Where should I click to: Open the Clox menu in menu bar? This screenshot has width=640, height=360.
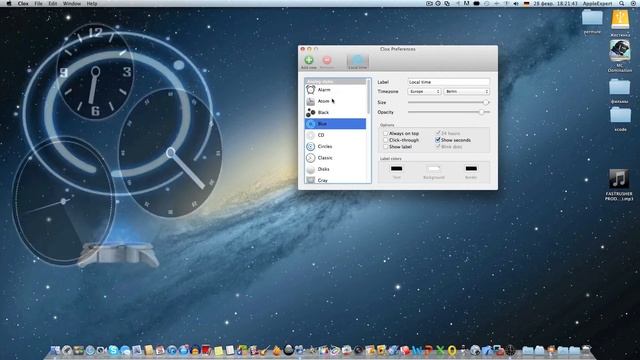pos(23,3)
